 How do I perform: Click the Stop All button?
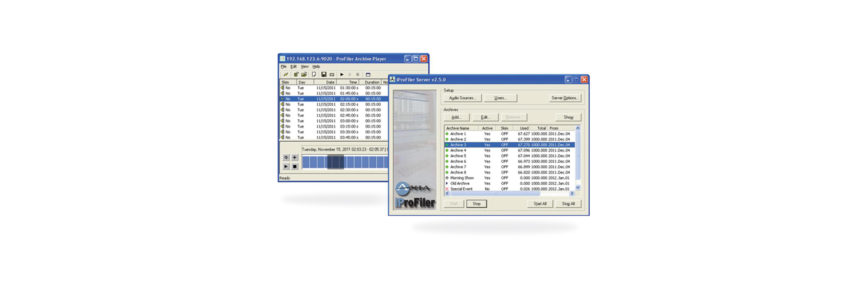click(x=568, y=203)
